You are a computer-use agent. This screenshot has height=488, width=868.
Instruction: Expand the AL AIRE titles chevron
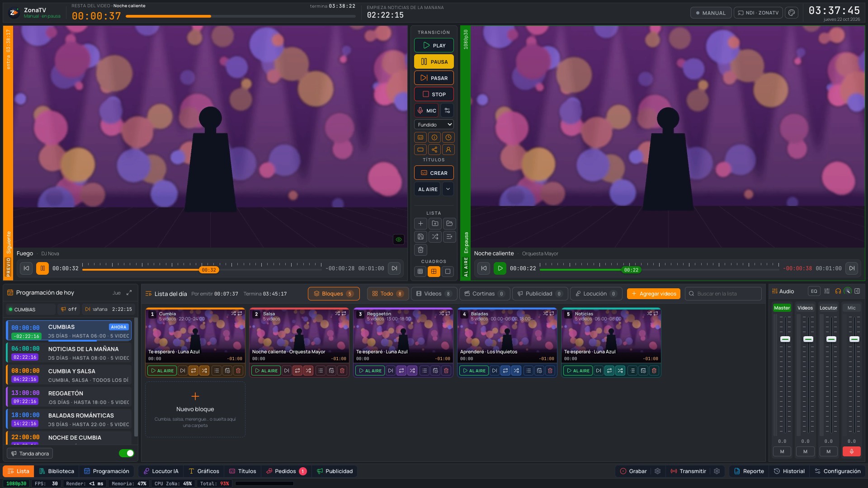point(448,189)
